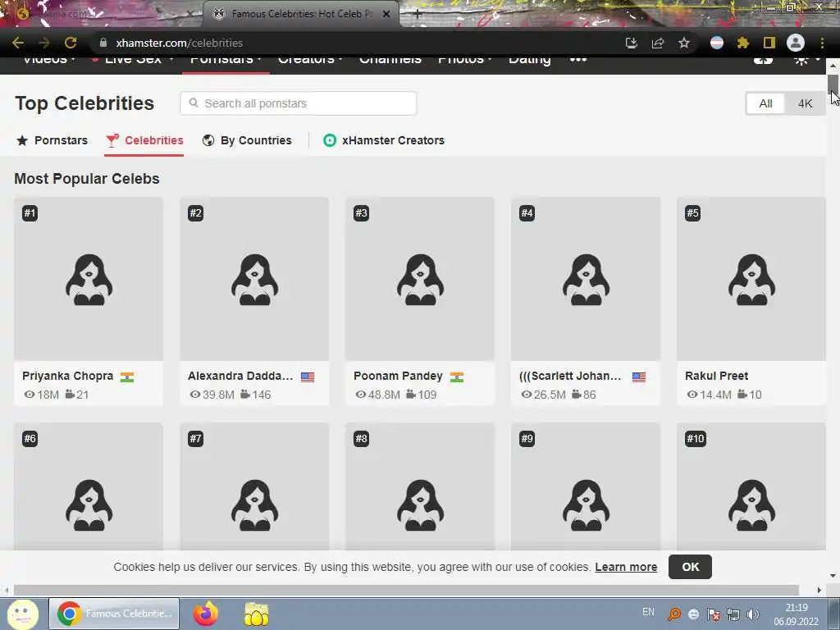Image resolution: width=840 pixels, height=630 pixels.
Task: Switch to the first browser tab
Action: (x=102, y=14)
